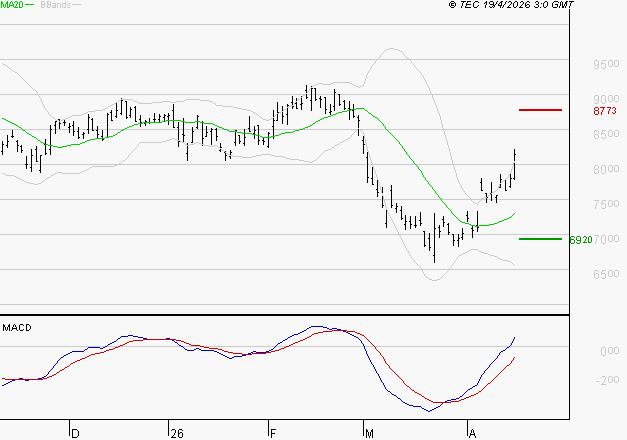Click the green support line at 6920
This screenshot has width=627, height=440.
point(540,239)
